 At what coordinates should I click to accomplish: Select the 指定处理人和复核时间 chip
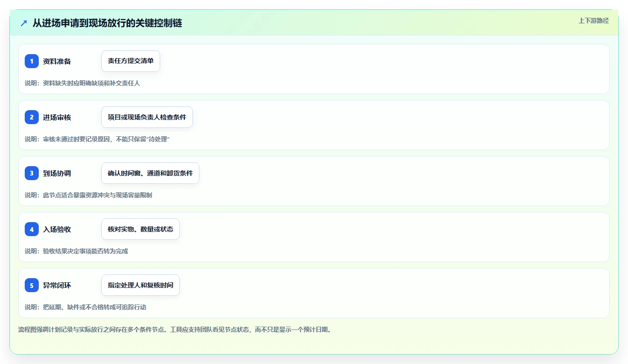[141, 285]
